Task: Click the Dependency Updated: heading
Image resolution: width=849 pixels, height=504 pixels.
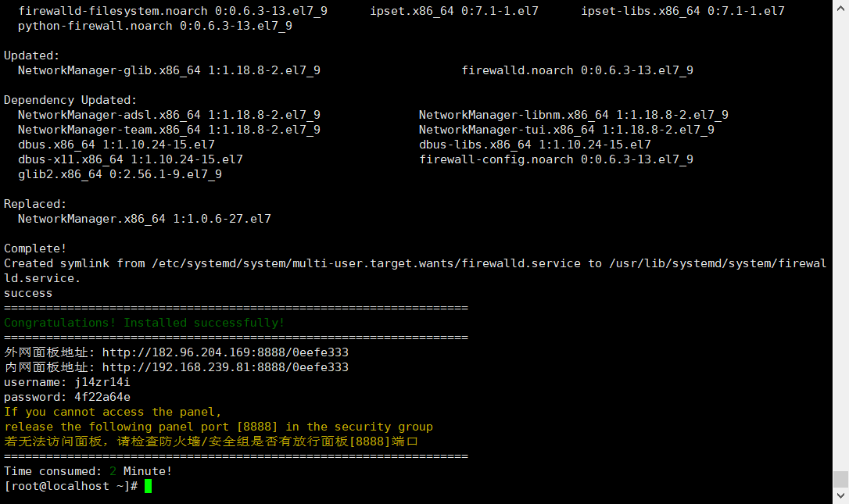Action: click(70, 100)
